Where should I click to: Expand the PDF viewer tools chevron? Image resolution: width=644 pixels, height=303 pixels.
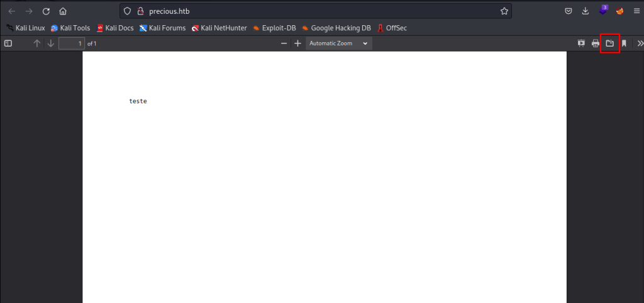pyautogui.click(x=640, y=43)
